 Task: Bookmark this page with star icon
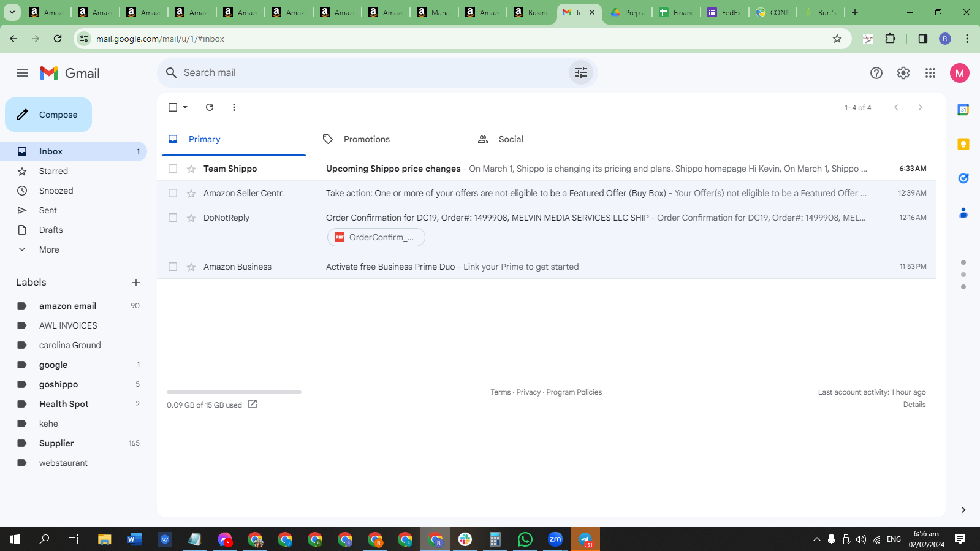(x=837, y=39)
